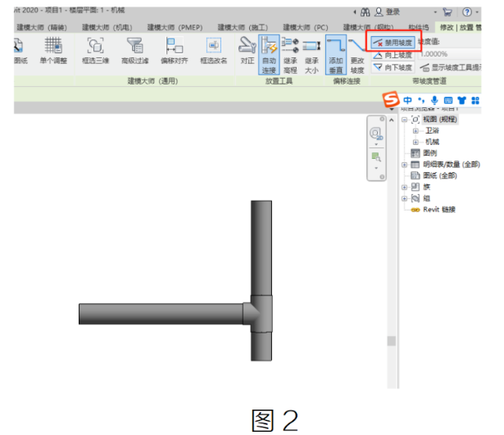Click the scroll-up arrow of the view scrollbar
Image resolution: width=504 pixels, height=435 pixels.
pyautogui.click(x=391, y=120)
